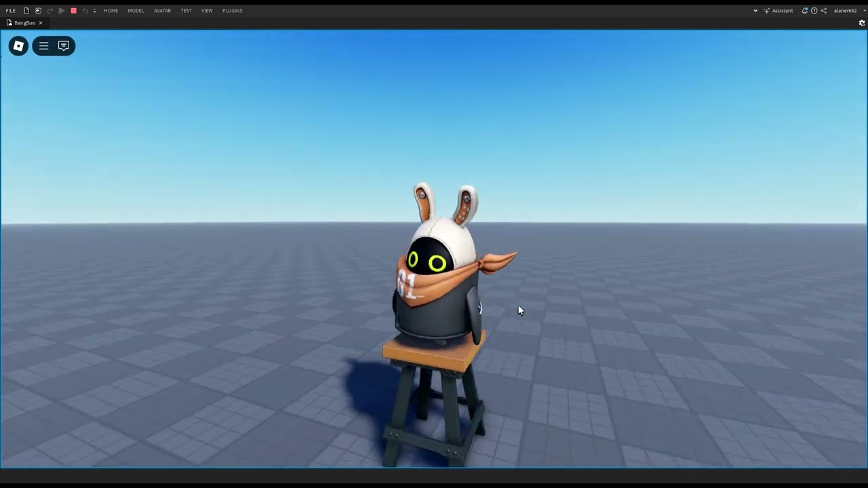This screenshot has height=488, width=868.
Task: Open the in-game chat icon
Action: 64,46
